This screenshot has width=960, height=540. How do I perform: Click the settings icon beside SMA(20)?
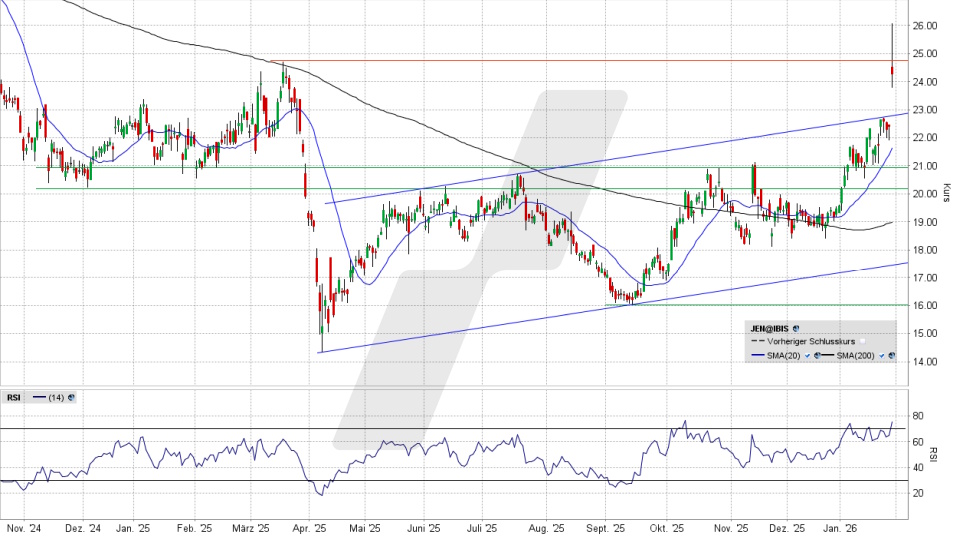pyautogui.click(x=816, y=356)
